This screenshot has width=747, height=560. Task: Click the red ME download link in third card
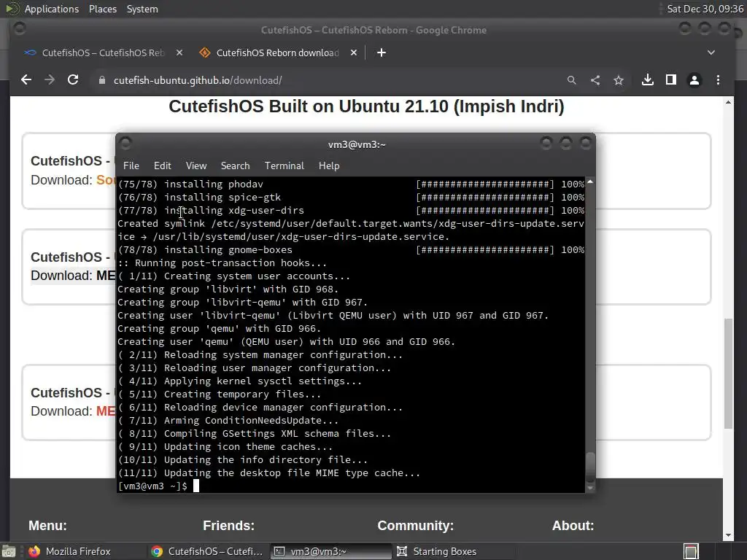pos(106,411)
